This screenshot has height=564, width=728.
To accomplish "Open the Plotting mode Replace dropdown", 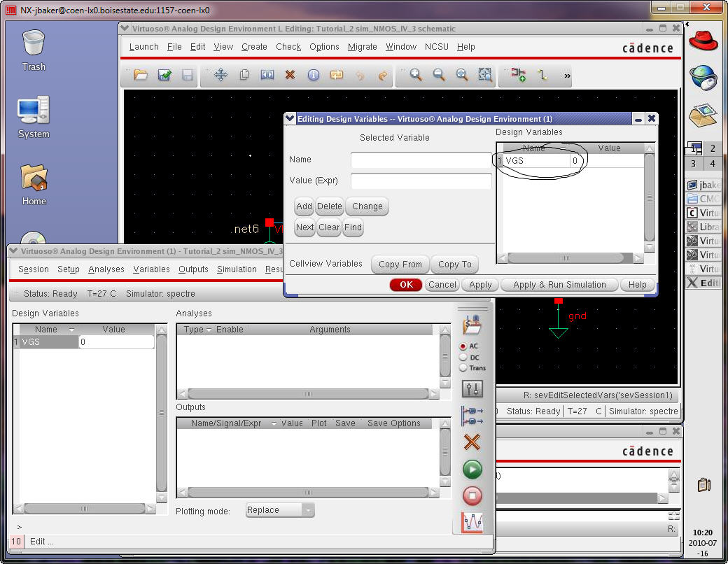I will coord(280,510).
